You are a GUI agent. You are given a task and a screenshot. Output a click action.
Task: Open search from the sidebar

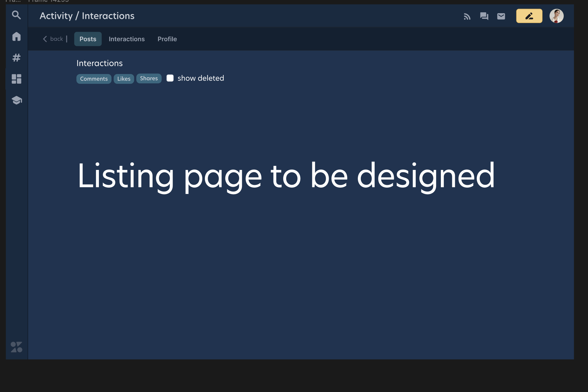tap(16, 15)
